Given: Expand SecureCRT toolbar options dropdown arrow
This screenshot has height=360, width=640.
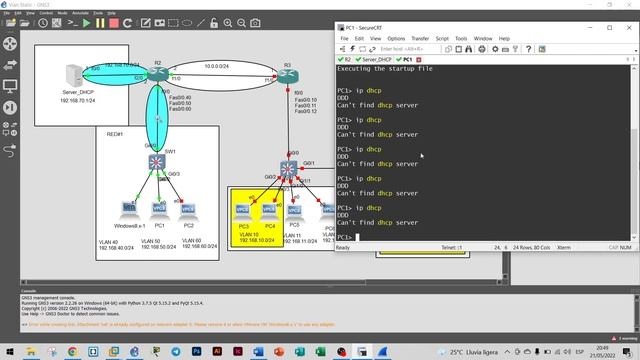Looking at the screenshot, I should click(x=636, y=51).
